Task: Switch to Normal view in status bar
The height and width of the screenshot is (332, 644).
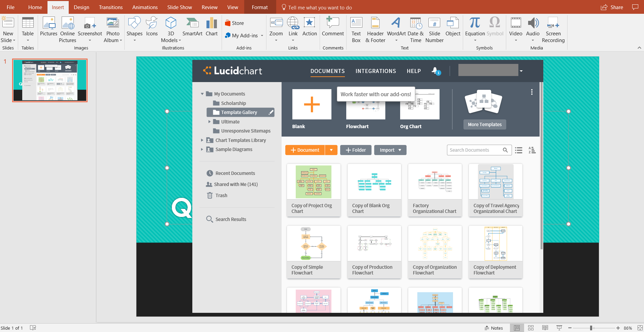Action: pyautogui.click(x=517, y=328)
